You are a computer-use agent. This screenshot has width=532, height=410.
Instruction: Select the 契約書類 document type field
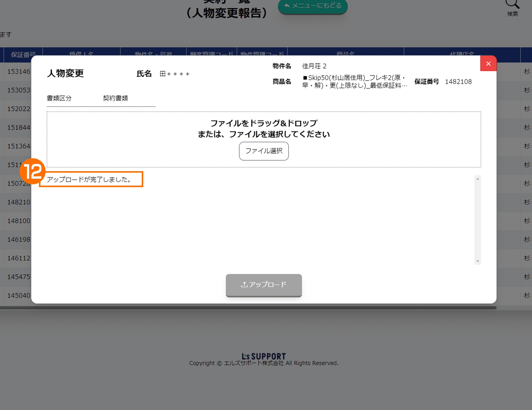tap(116, 98)
